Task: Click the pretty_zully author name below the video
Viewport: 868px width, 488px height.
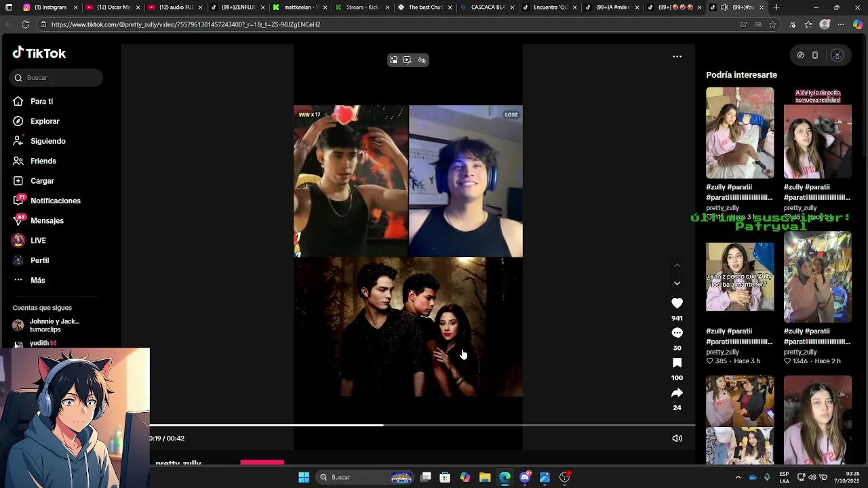Action: [x=178, y=464]
